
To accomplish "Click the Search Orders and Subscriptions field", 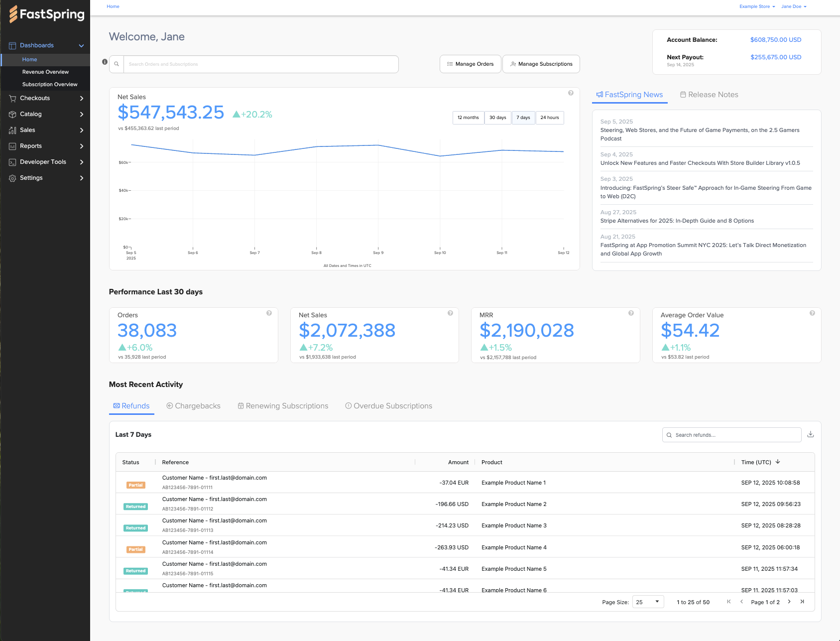I will coord(261,64).
